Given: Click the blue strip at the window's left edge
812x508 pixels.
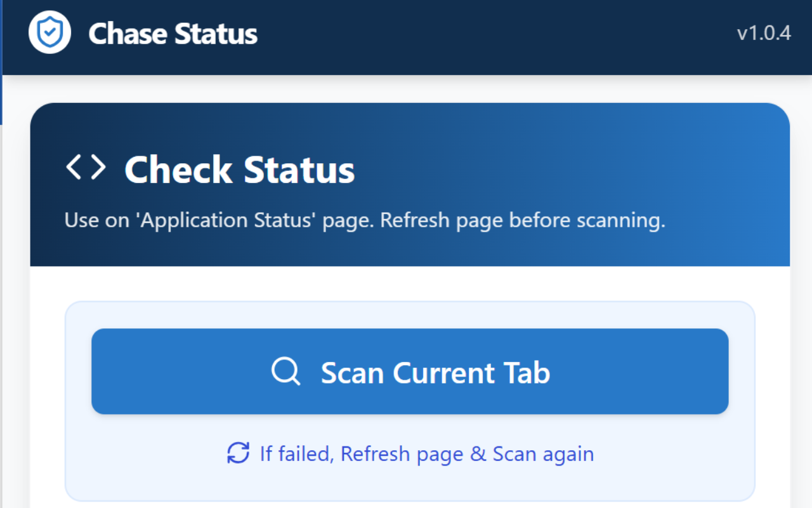Looking at the screenshot, I should pos(1,62).
